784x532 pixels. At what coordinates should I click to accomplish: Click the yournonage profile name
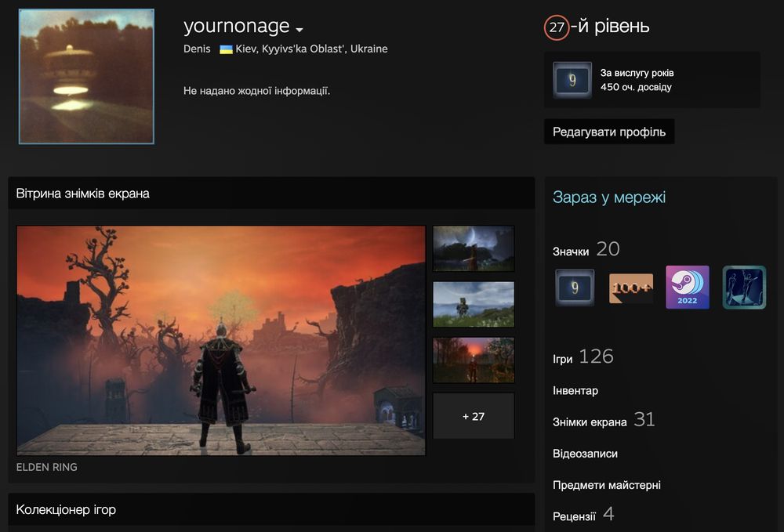(x=237, y=26)
